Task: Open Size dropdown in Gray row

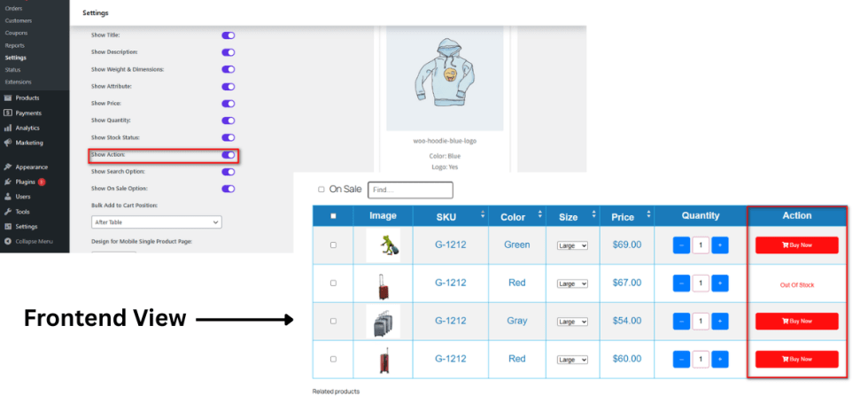Action: click(x=572, y=322)
